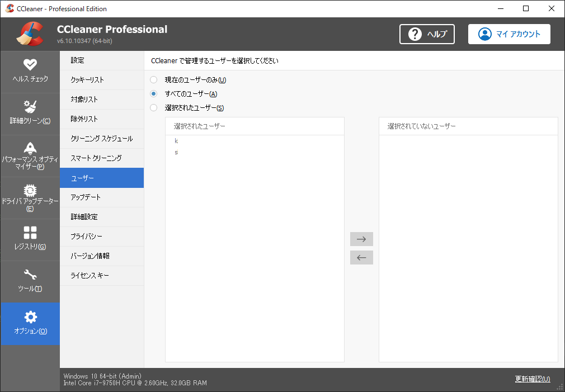The height and width of the screenshot is (392, 565).
Task: Open クリーニング スケジュール menu item
Action: (x=102, y=138)
